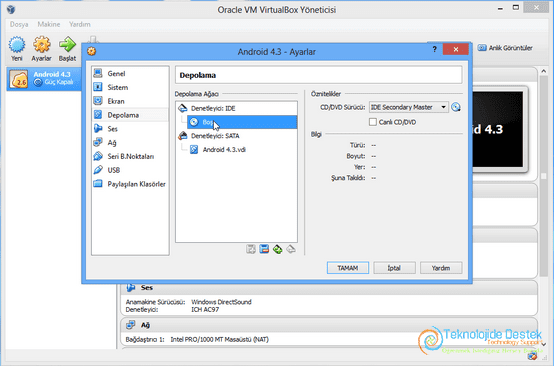This screenshot has height=366, width=554.
Task: Open the Makine menu
Action: [49, 24]
